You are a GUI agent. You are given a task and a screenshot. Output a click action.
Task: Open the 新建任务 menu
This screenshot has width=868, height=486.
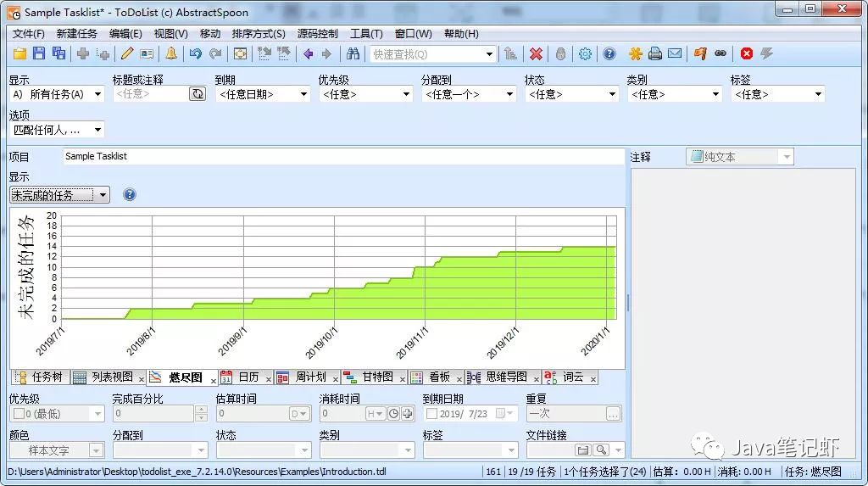77,34
